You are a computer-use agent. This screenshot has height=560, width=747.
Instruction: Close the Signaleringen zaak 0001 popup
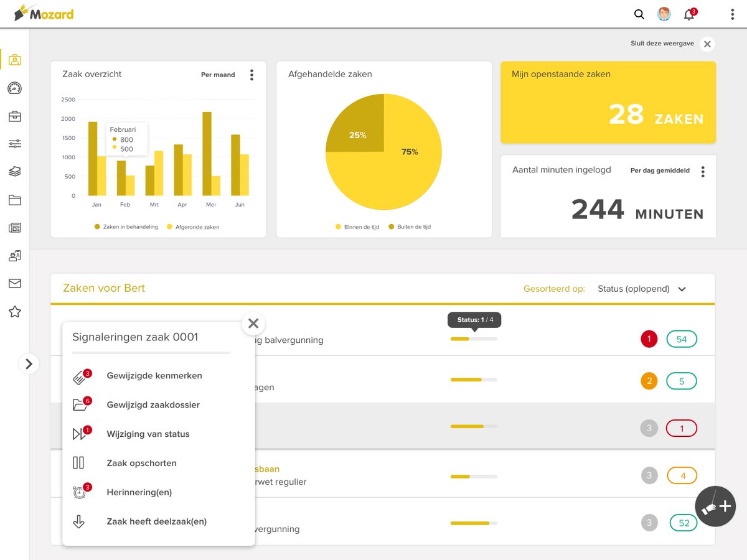coord(253,324)
